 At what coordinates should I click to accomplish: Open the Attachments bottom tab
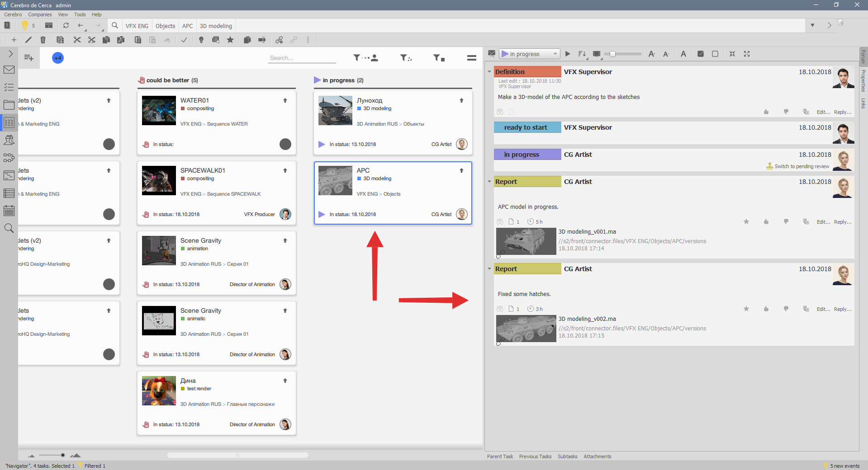click(x=597, y=456)
